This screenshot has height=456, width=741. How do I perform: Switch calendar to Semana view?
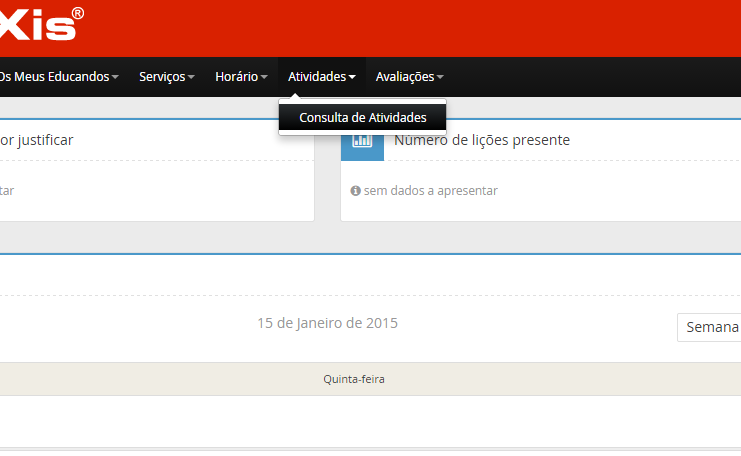click(x=711, y=328)
